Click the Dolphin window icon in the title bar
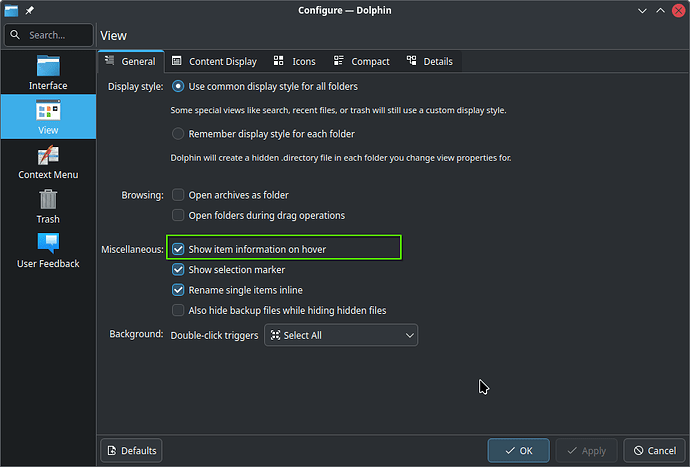This screenshot has width=690, height=467. [x=11, y=10]
